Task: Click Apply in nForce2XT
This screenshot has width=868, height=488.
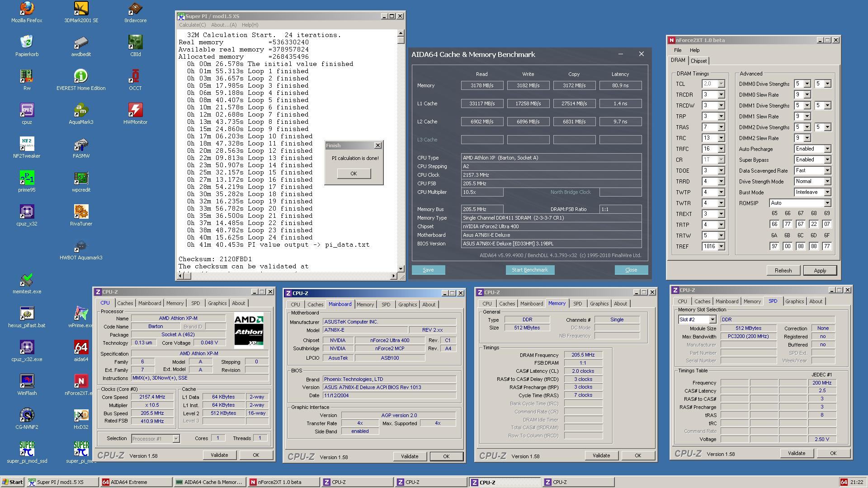Action: [x=820, y=270]
